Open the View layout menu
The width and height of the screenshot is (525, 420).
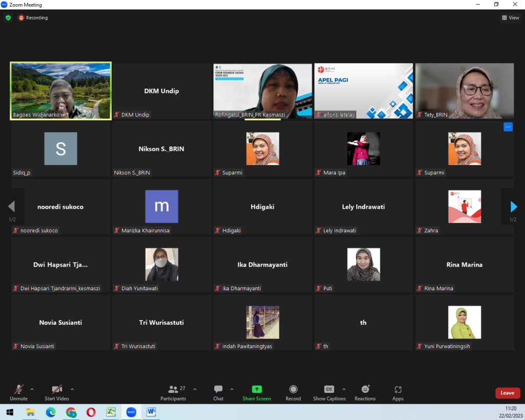point(510,18)
